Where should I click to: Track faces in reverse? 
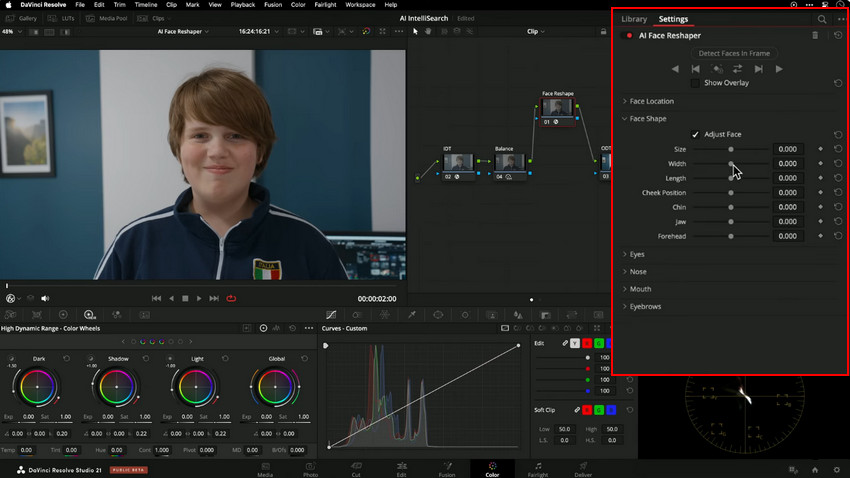click(675, 69)
